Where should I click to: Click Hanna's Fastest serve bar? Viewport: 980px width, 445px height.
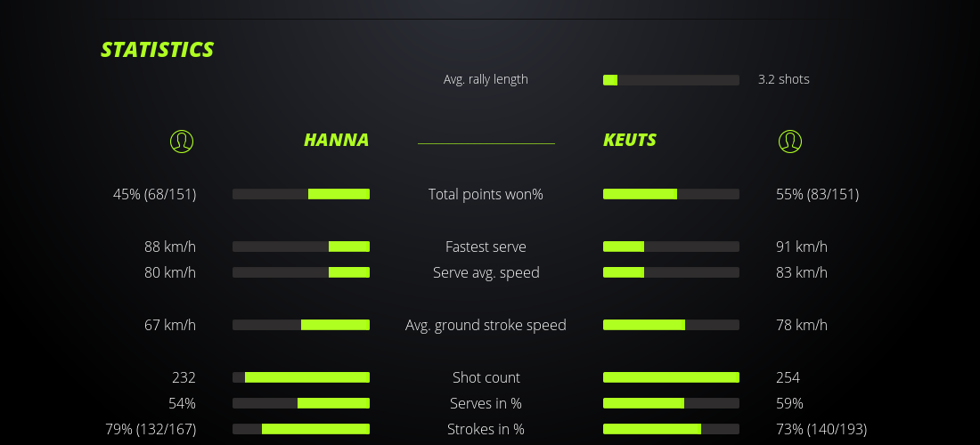click(x=301, y=247)
